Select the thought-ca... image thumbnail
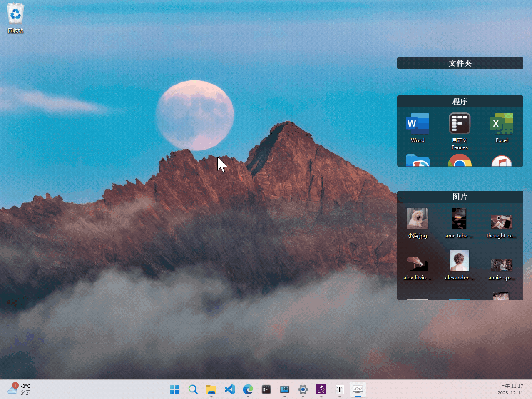Screen dimensions: 532x399 coord(501,222)
